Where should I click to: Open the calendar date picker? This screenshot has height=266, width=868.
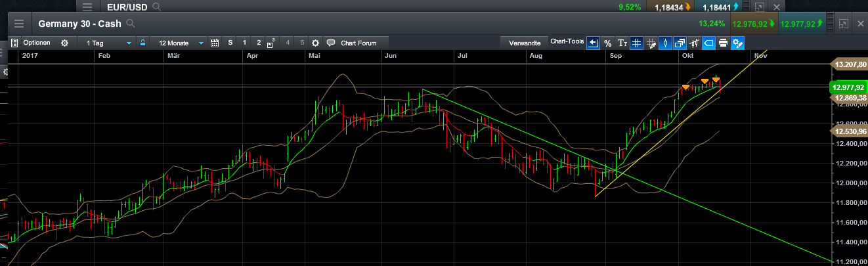coord(214,43)
